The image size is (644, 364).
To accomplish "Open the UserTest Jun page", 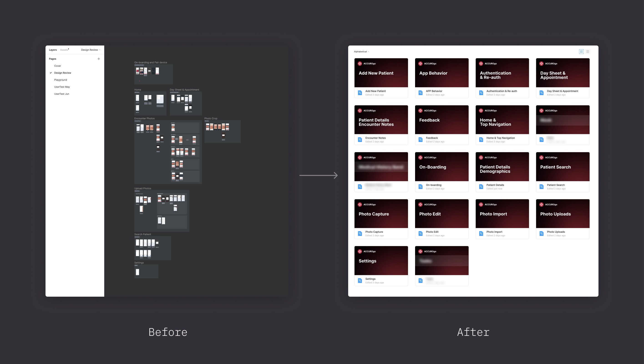I will point(61,94).
